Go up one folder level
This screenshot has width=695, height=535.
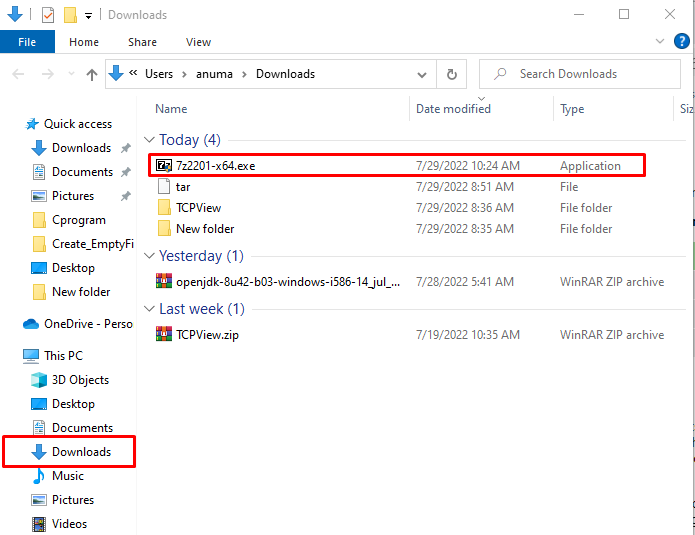92,74
